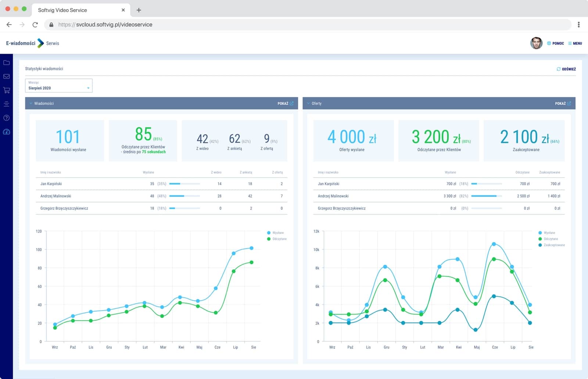Click the question mark help sidebar icon

click(x=6, y=118)
